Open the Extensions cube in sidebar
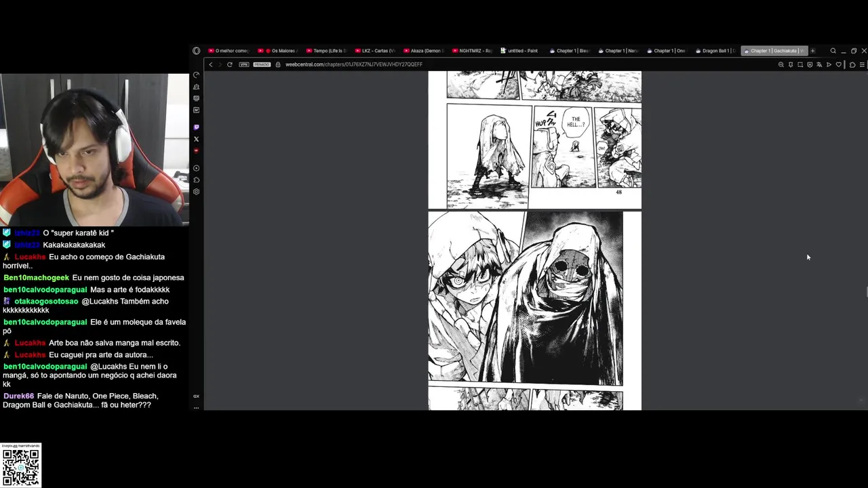 pos(196,180)
